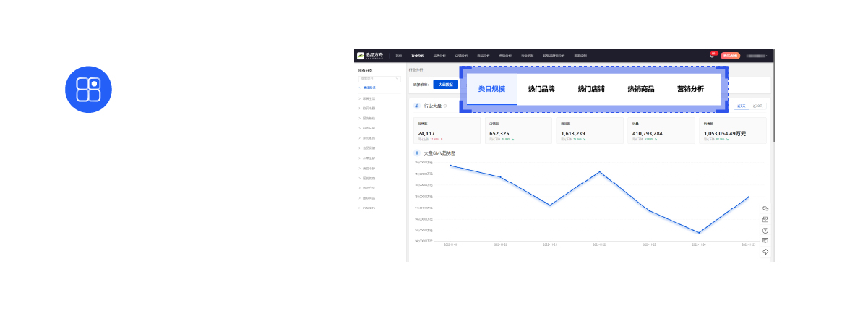Click the page vertical scrollbar
This screenshot has width=868, height=311.
[773, 94]
